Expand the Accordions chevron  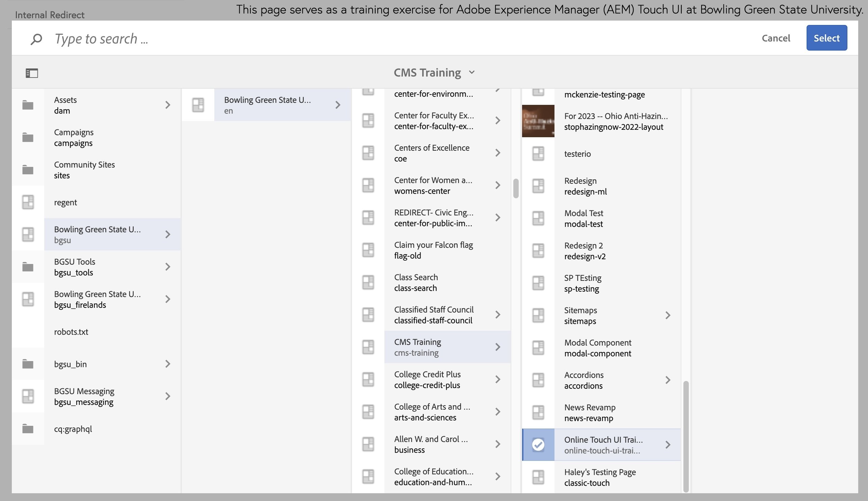coord(668,380)
